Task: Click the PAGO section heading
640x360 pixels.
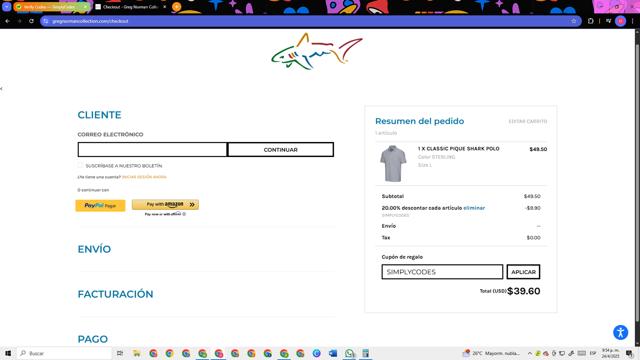Action: [93, 339]
